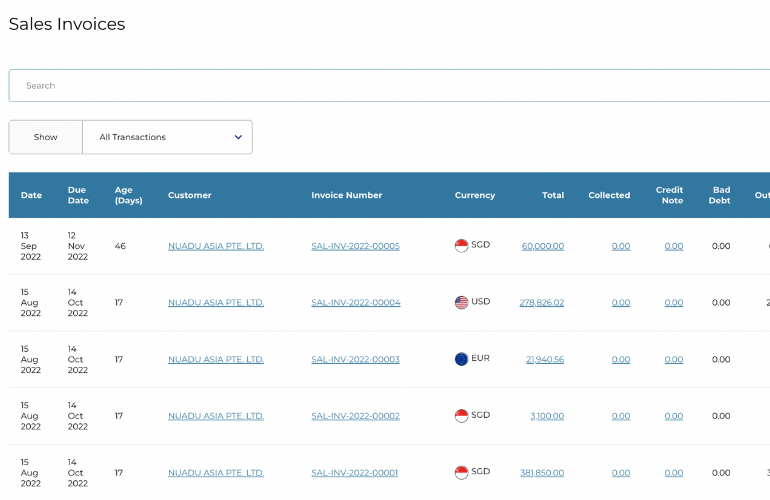Click Singapore flag icon in SAL-INV-2022-00005 row
770x500 pixels.
(x=462, y=246)
